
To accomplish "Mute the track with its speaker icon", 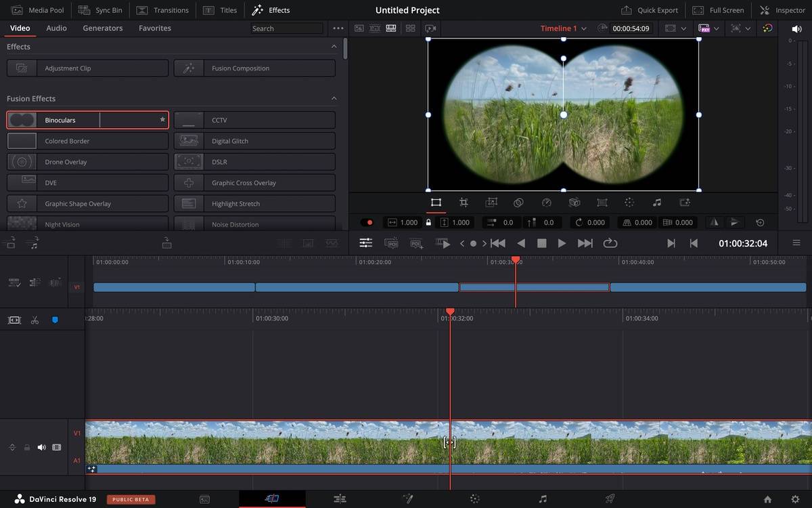I will 42,447.
